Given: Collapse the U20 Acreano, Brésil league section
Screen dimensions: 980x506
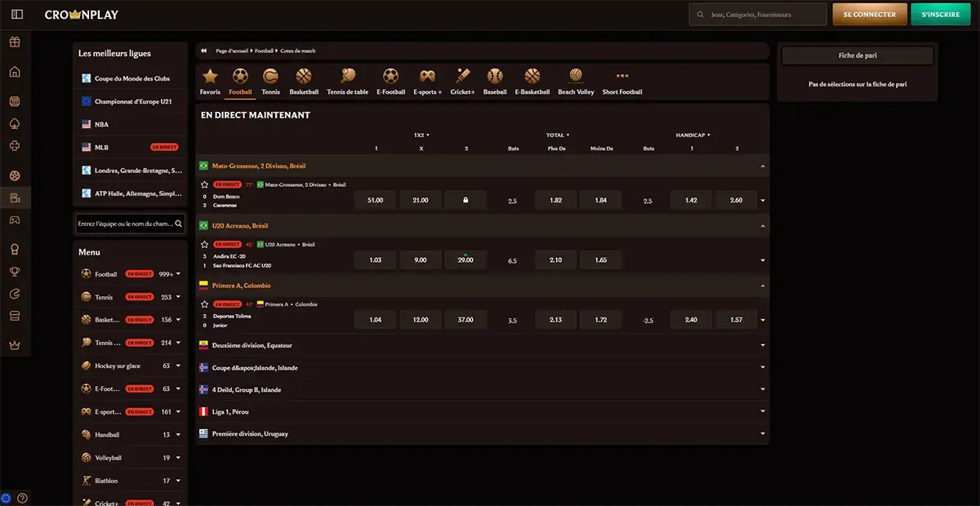Looking at the screenshot, I should coord(763,225).
